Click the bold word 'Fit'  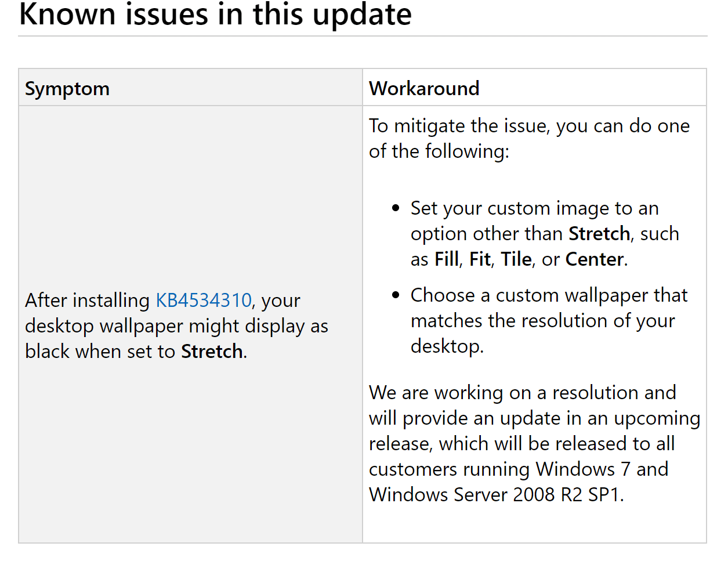tap(480, 259)
